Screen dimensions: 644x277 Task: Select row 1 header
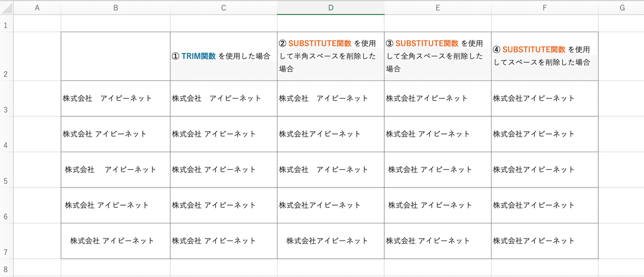6,24
